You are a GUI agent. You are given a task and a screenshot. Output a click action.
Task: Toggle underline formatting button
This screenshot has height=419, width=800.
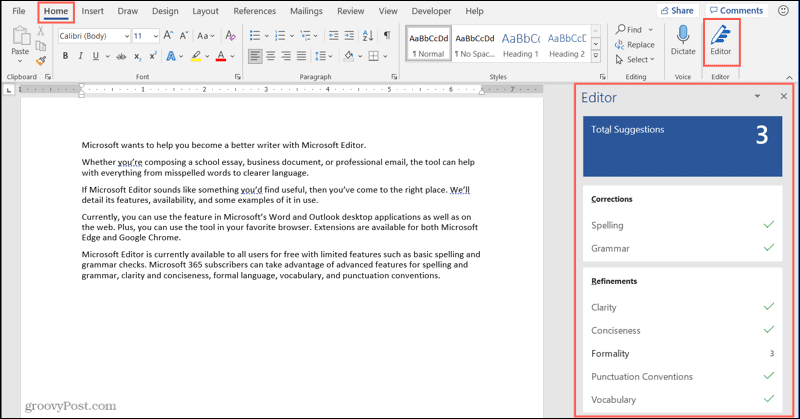tap(95, 56)
